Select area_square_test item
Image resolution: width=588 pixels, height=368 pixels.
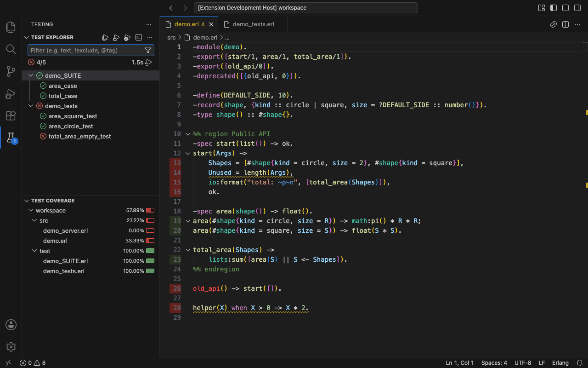coord(91,116)
